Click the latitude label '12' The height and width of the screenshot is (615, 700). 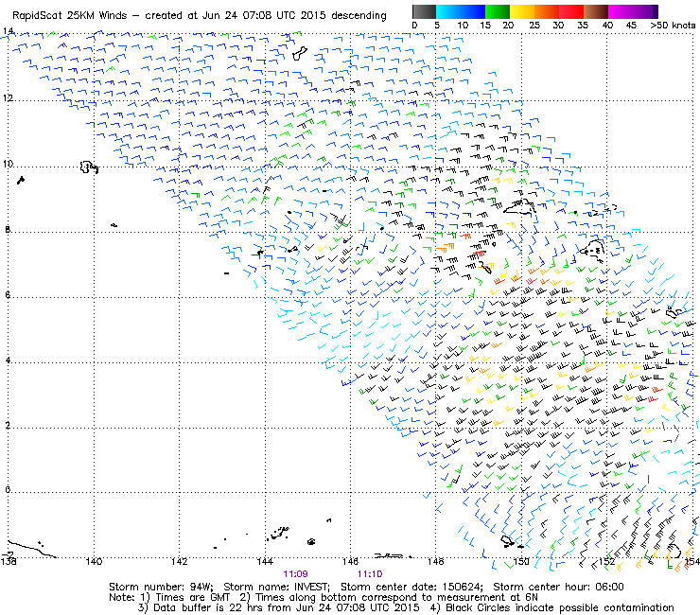(x=8, y=97)
